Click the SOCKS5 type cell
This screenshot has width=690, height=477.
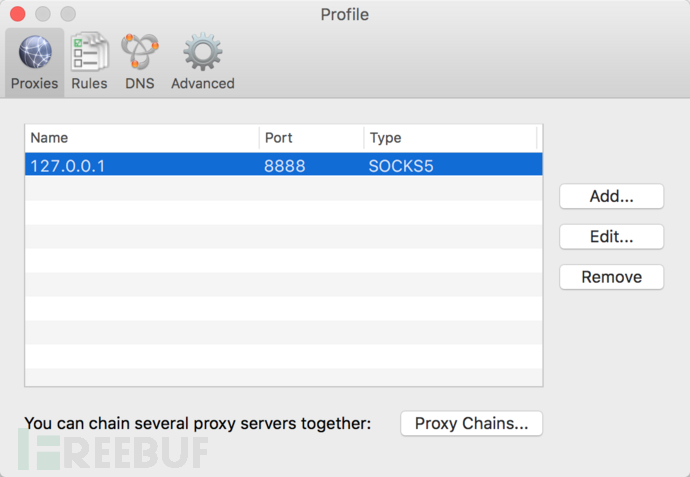pyautogui.click(x=402, y=165)
